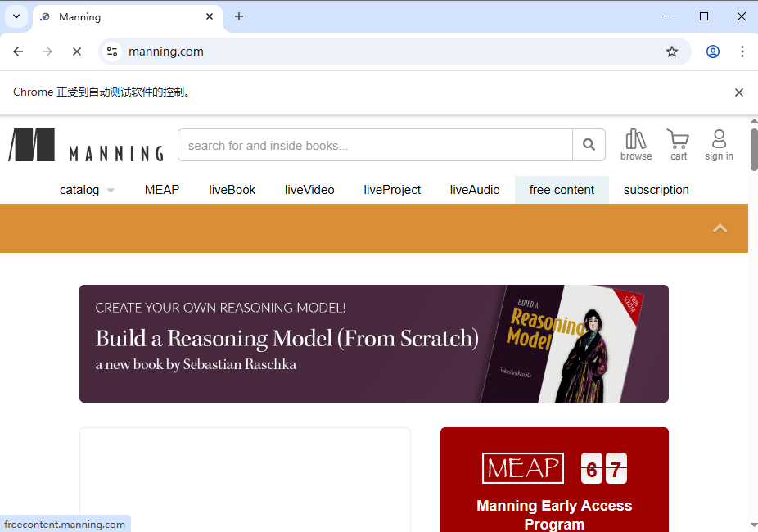This screenshot has height=532, width=758.
Task: Dismiss the automation control infobar
Action: tap(738, 92)
